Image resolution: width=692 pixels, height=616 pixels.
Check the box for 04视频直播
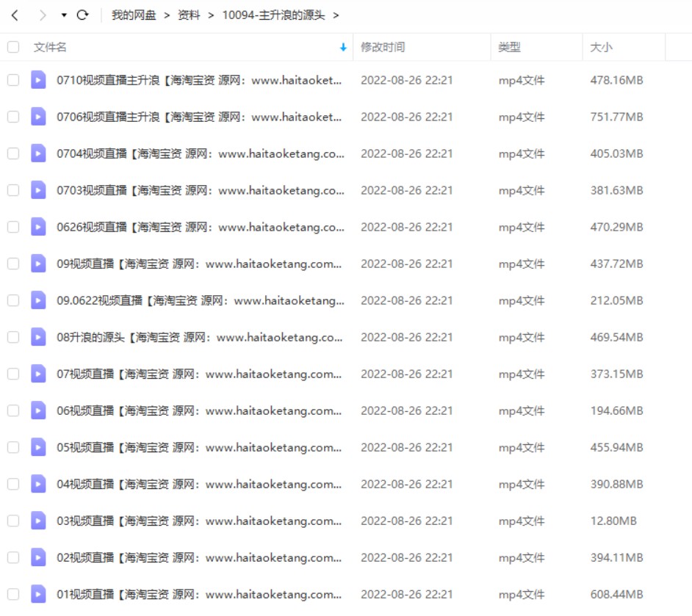click(x=13, y=484)
